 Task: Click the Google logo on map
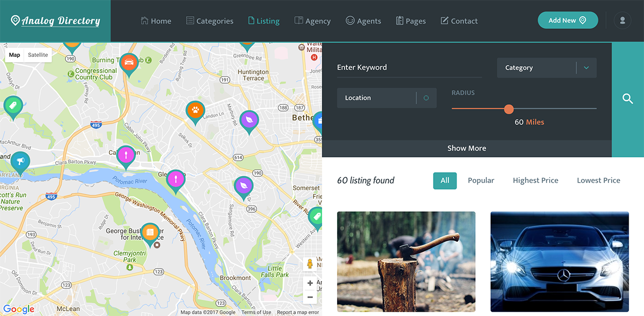pyautogui.click(x=19, y=310)
